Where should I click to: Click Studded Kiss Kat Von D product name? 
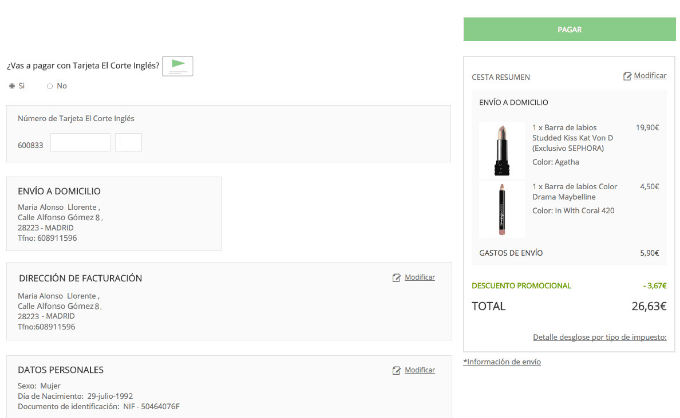[x=572, y=138]
